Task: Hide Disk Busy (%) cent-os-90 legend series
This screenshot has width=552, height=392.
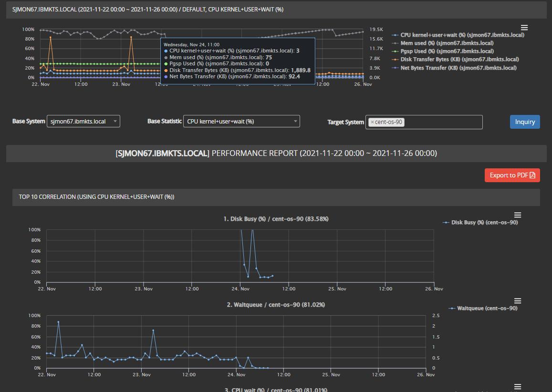Action: click(484, 222)
